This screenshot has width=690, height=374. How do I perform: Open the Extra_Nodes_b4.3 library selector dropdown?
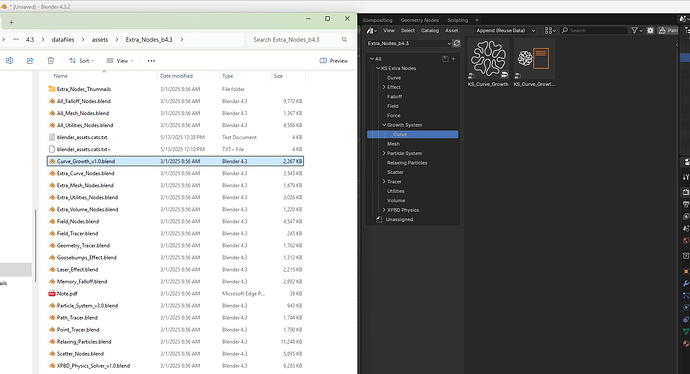tap(409, 43)
